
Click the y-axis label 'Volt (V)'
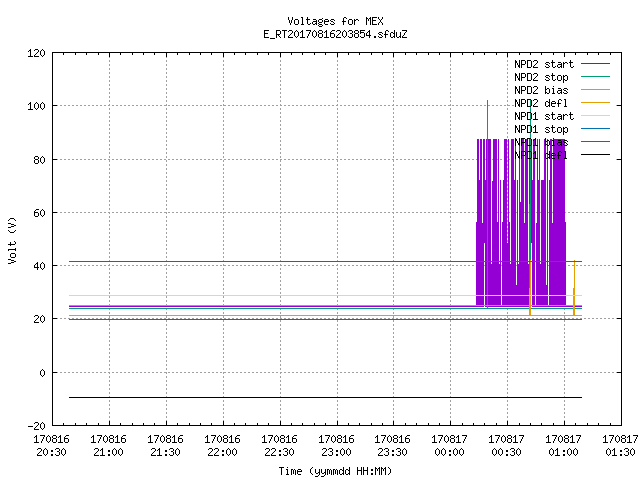coord(13,240)
